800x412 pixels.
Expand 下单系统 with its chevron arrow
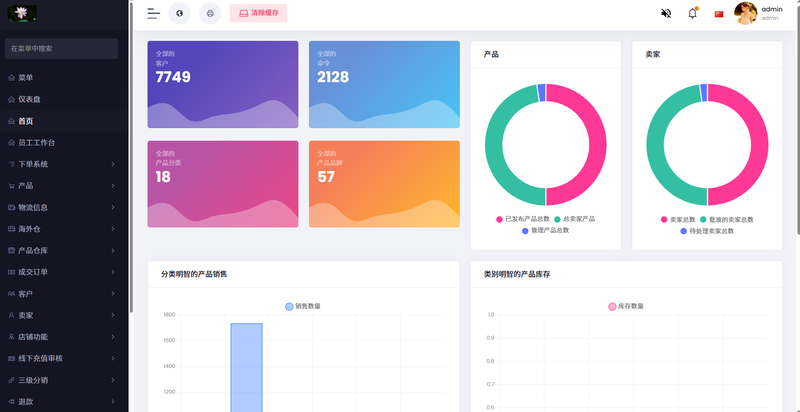coord(113,164)
